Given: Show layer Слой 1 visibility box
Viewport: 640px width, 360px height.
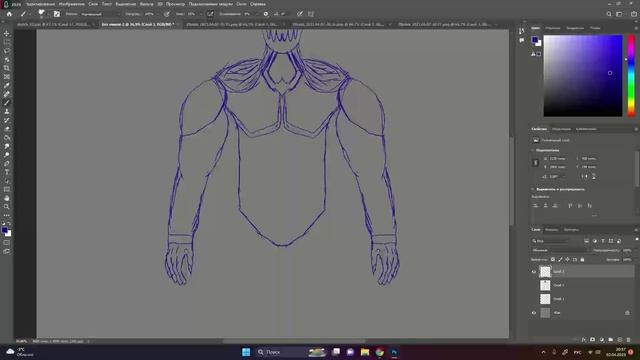Looking at the screenshot, I should pos(534,299).
